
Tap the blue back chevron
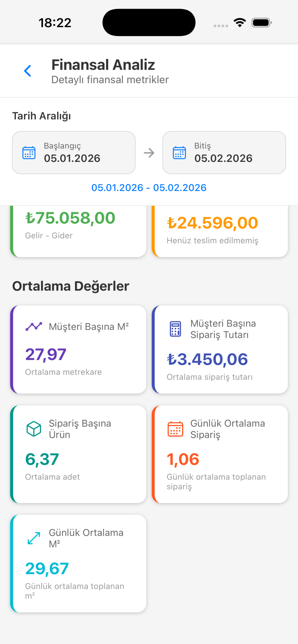click(x=28, y=71)
